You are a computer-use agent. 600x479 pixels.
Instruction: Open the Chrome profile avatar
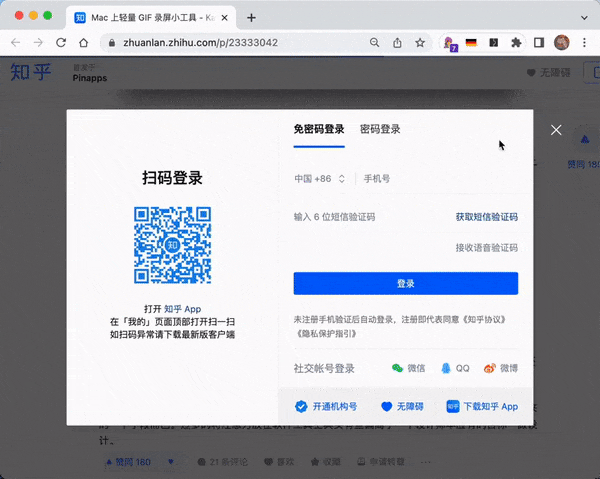click(x=562, y=42)
